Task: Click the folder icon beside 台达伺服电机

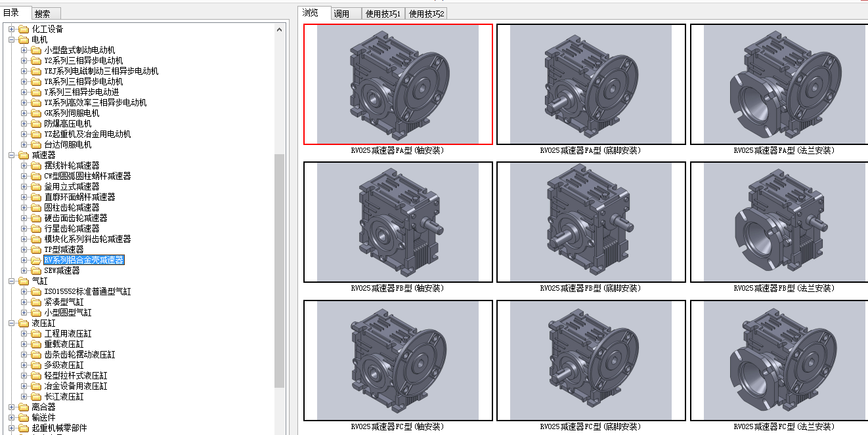Action: [x=36, y=144]
